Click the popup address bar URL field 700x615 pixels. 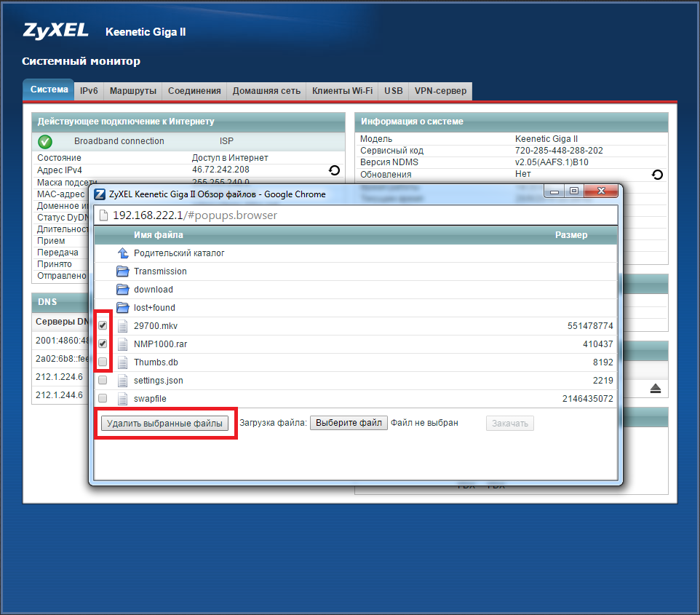coord(291,215)
